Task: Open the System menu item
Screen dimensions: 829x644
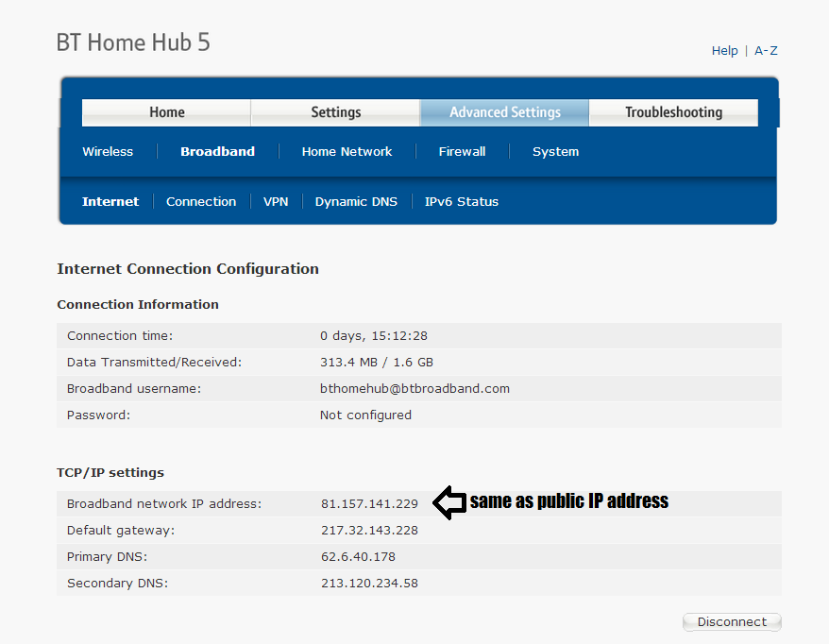Action: (x=555, y=151)
